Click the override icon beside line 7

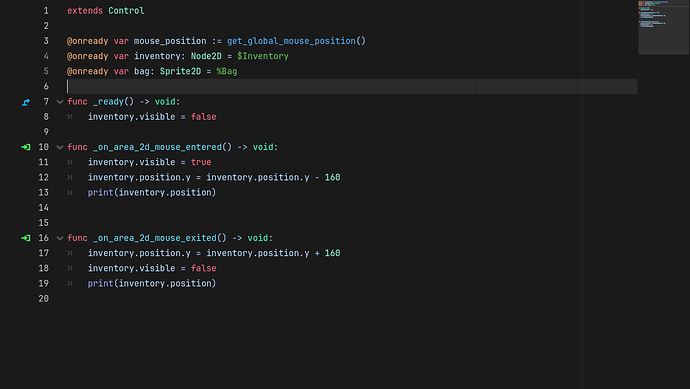tap(26, 102)
